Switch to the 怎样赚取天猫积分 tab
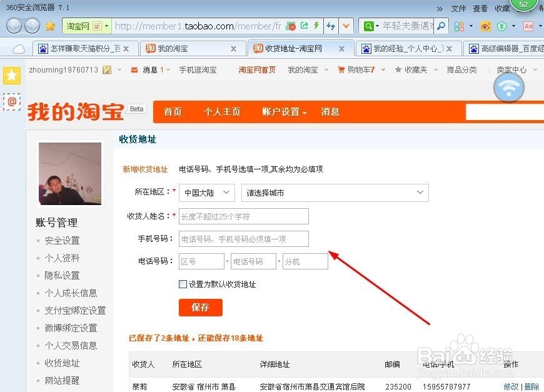Viewport: 544px width, 392px height. (84, 49)
